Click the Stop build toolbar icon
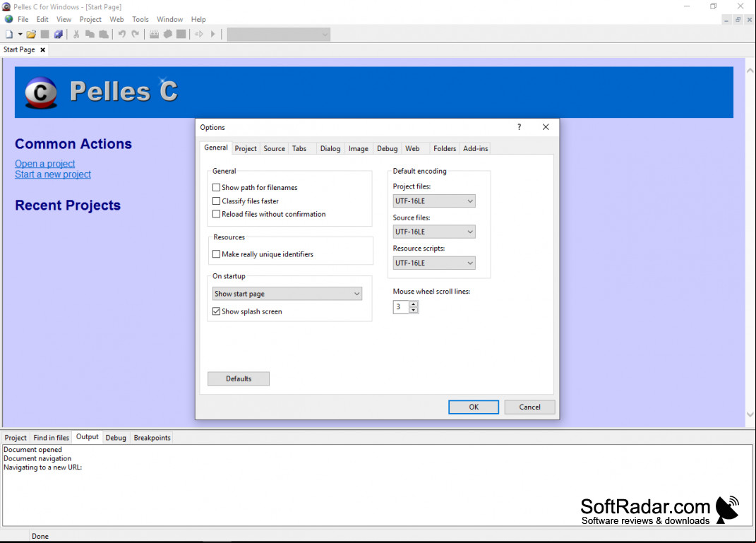This screenshot has width=756, height=543. tap(181, 34)
